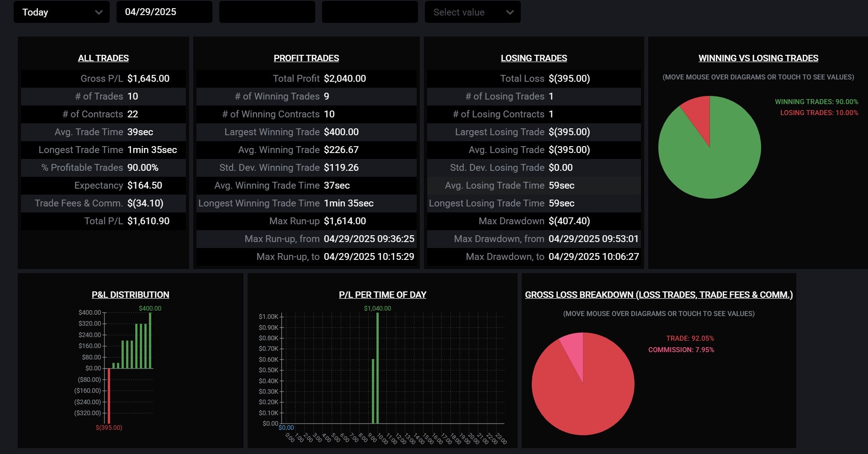Select the ALL TRADES heading

click(x=103, y=58)
